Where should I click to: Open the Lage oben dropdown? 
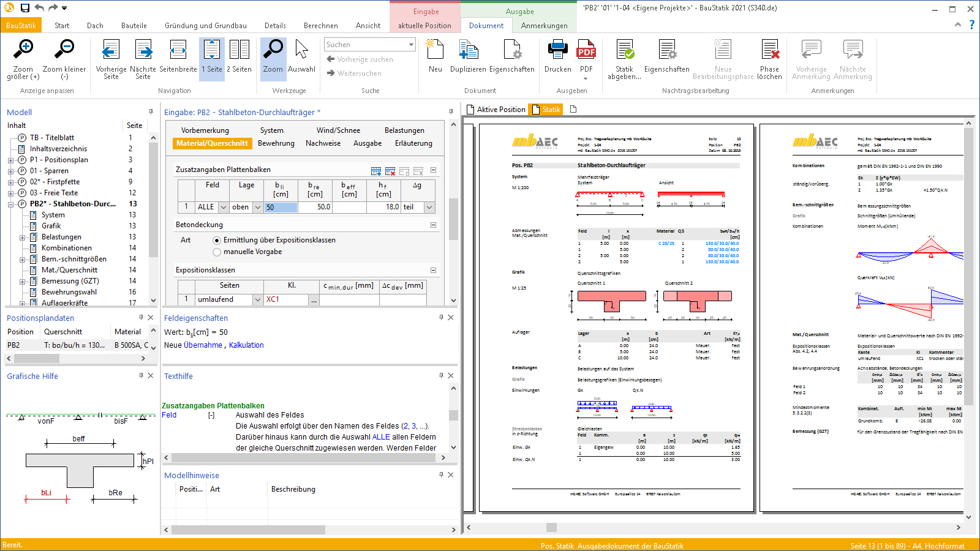tap(258, 208)
